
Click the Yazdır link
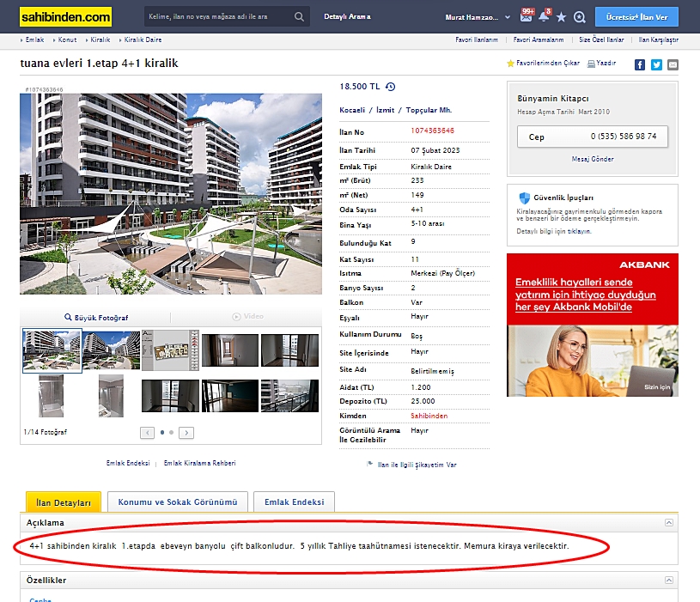(x=606, y=64)
